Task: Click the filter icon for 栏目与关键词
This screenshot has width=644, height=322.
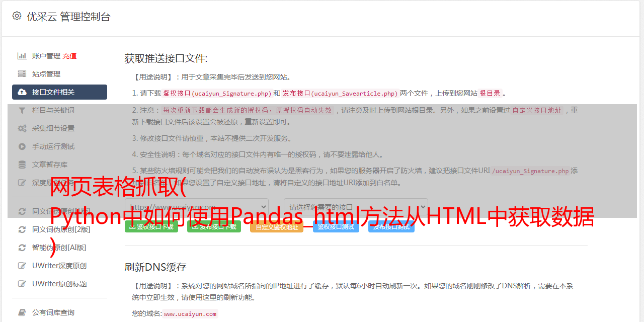Action: [22, 110]
